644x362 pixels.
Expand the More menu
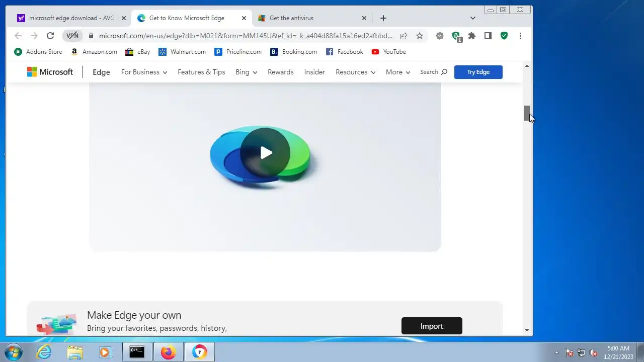coord(398,72)
